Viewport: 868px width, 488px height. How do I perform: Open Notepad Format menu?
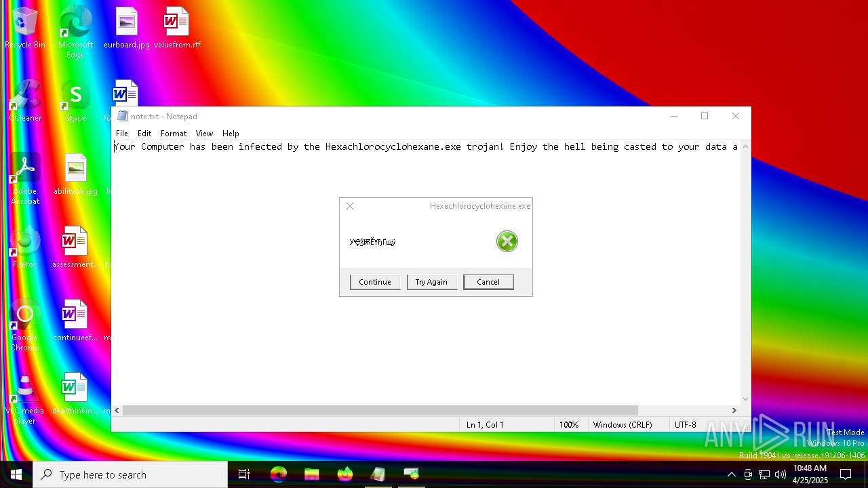coord(174,134)
